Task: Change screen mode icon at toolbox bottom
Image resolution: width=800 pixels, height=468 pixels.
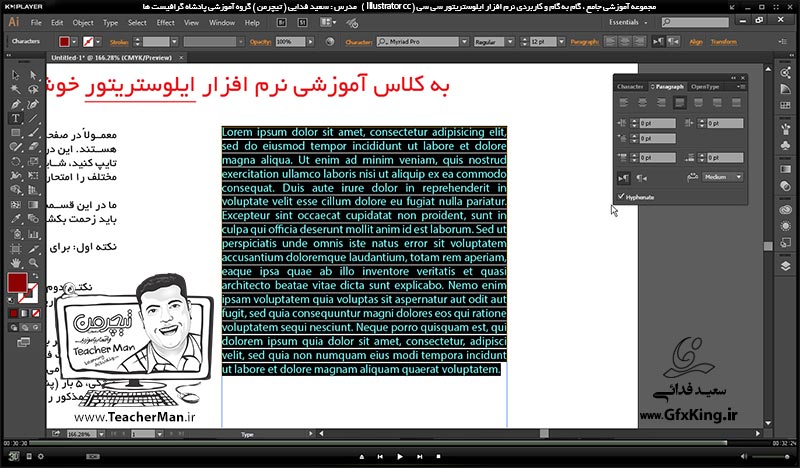Action: tap(23, 342)
